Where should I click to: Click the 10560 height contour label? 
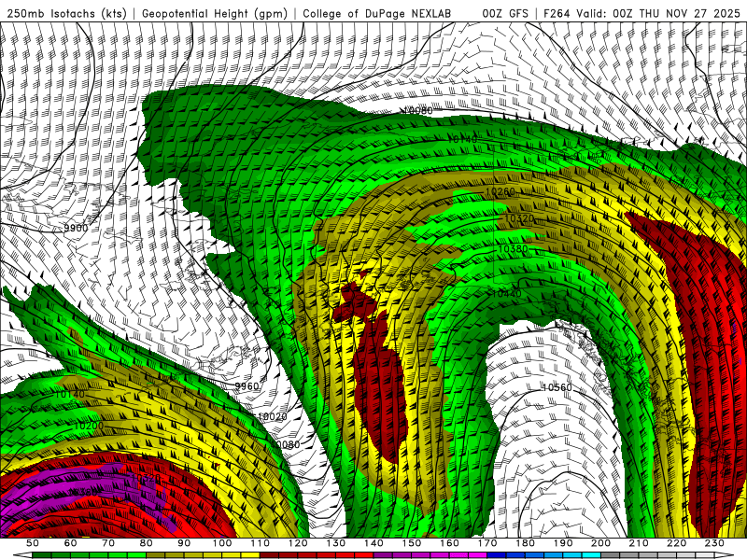(x=557, y=387)
